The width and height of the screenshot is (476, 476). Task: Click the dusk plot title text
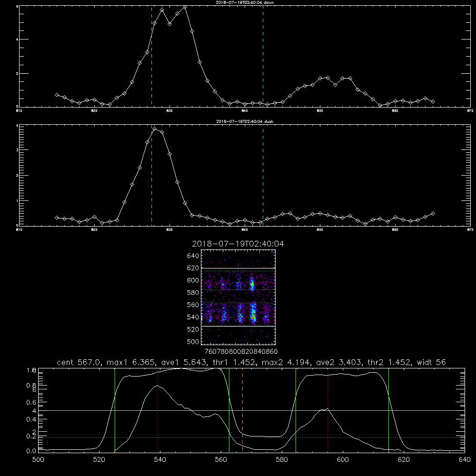click(245, 121)
